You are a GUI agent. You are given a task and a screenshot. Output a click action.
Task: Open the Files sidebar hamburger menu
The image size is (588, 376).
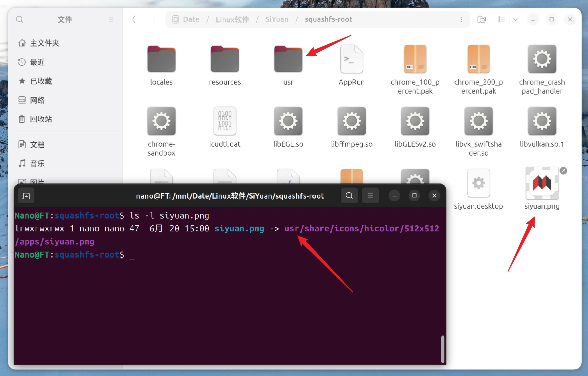(x=111, y=19)
